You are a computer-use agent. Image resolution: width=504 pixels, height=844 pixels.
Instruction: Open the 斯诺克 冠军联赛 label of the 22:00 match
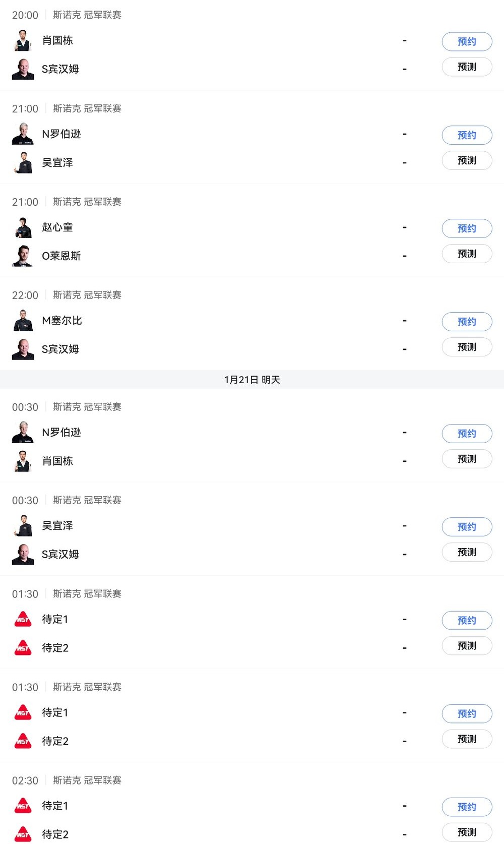click(87, 295)
